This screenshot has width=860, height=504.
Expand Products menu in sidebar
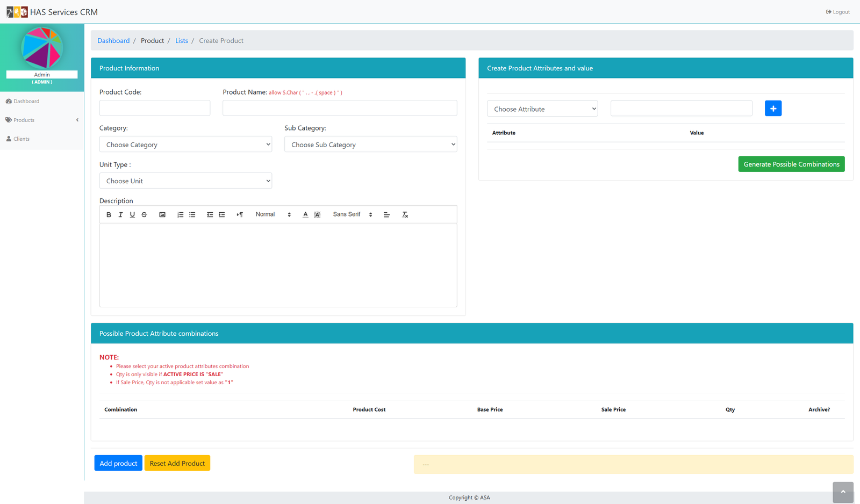tap(42, 120)
